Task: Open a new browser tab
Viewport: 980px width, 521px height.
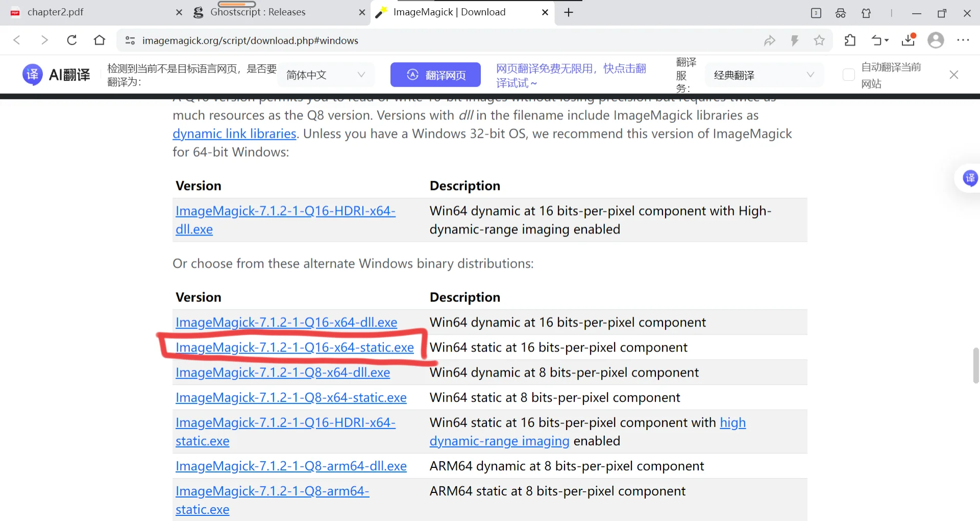Action: pyautogui.click(x=569, y=12)
